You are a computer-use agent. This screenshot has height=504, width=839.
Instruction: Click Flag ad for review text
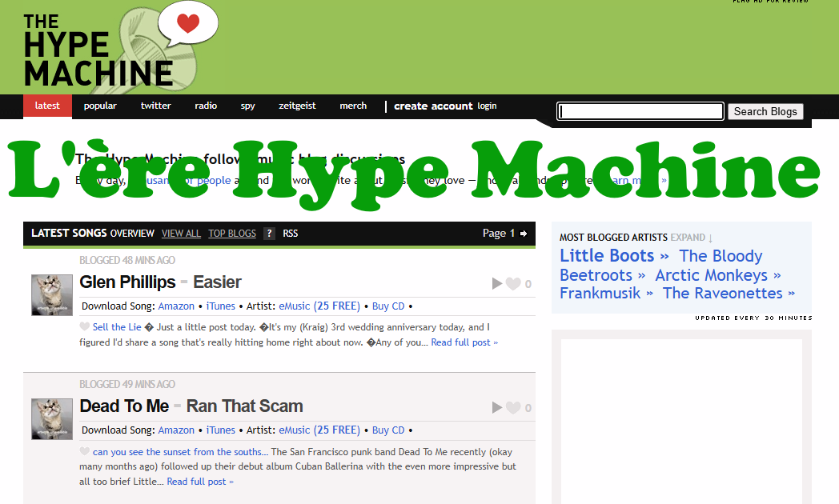tap(770, 2)
